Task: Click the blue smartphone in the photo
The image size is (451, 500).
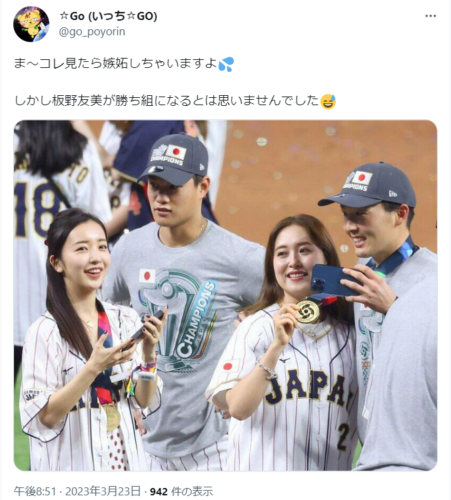Action: pyautogui.click(x=334, y=280)
